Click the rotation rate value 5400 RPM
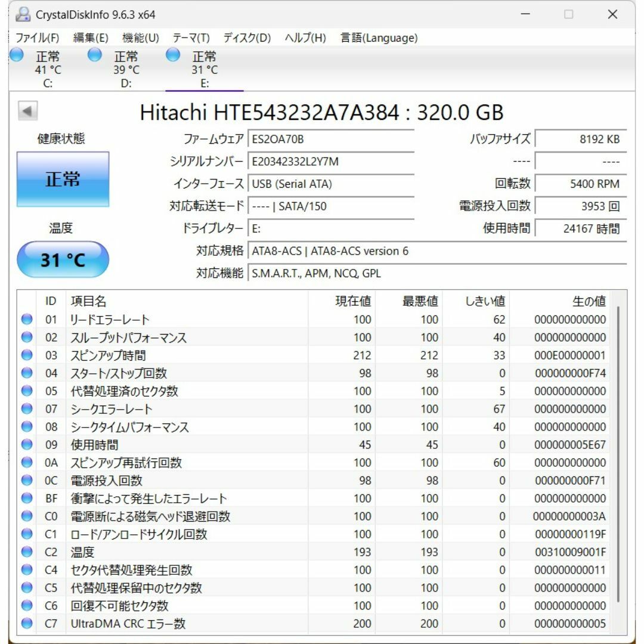Viewport: 644px width, 644px height. click(x=581, y=184)
